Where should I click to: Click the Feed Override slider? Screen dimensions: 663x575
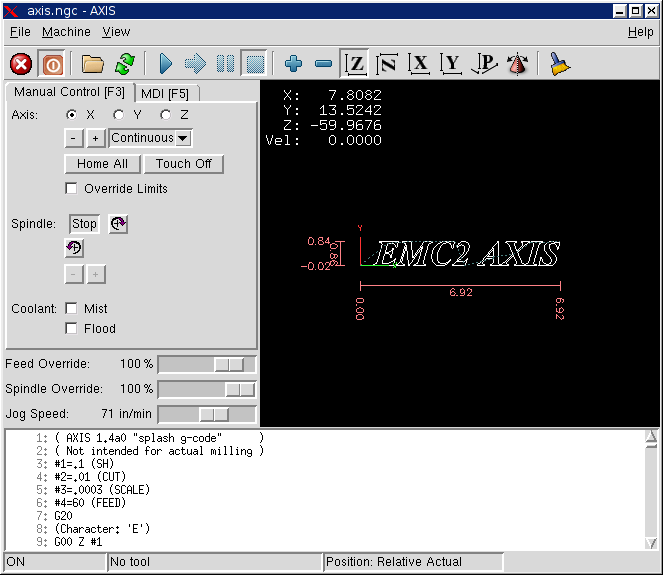[207, 364]
